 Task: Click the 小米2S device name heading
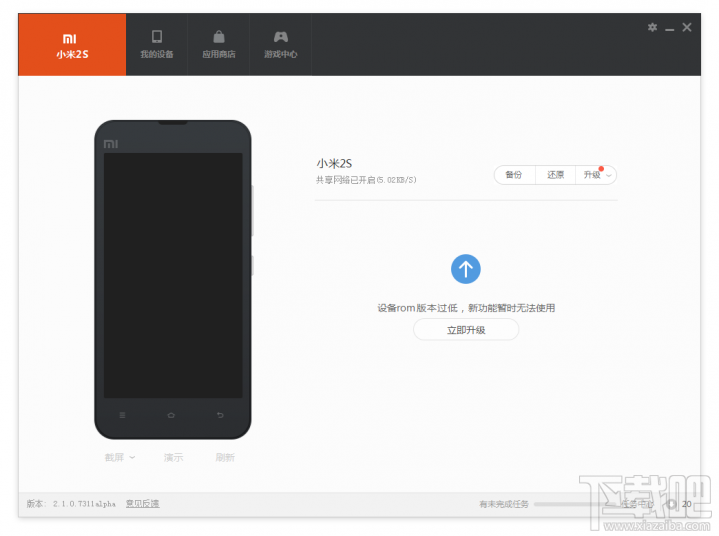coord(334,164)
